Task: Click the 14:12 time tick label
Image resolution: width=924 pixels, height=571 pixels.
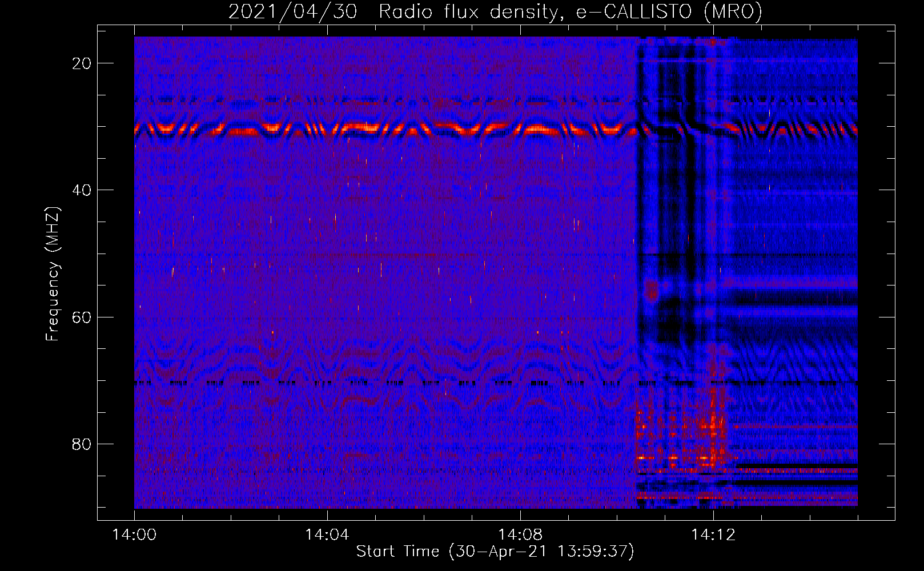Action: coord(713,535)
